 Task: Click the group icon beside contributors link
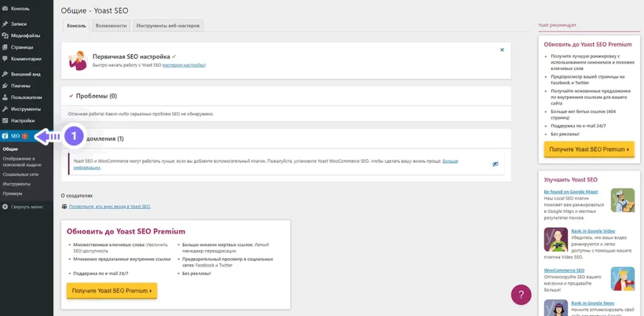click(x=64, y=206)
